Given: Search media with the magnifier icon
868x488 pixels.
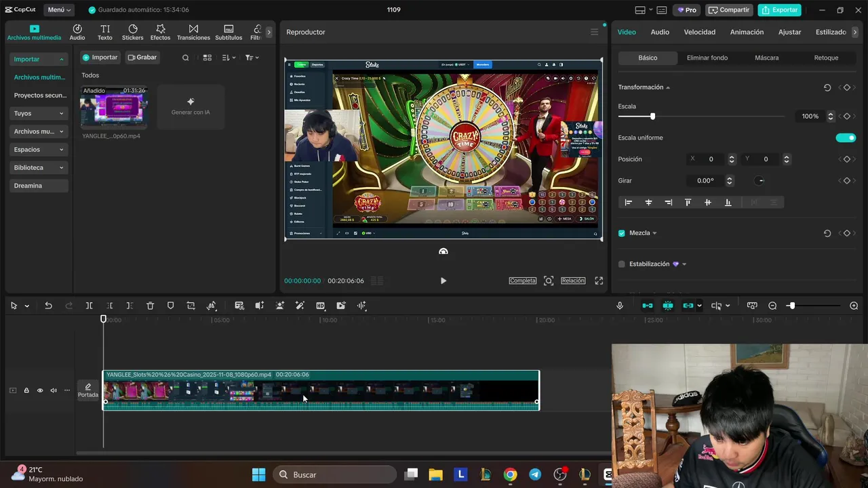Looking at the screenshot, I should (185, 58).
